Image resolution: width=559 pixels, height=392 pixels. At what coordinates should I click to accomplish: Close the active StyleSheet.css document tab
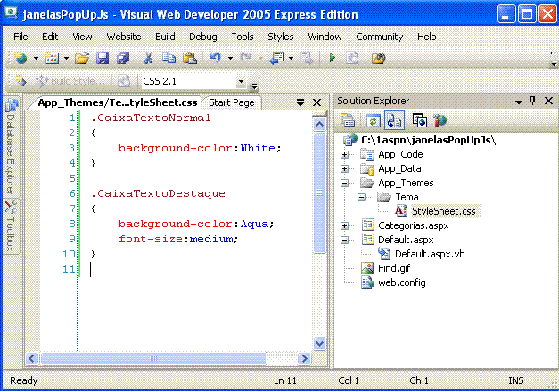[316, 102]
